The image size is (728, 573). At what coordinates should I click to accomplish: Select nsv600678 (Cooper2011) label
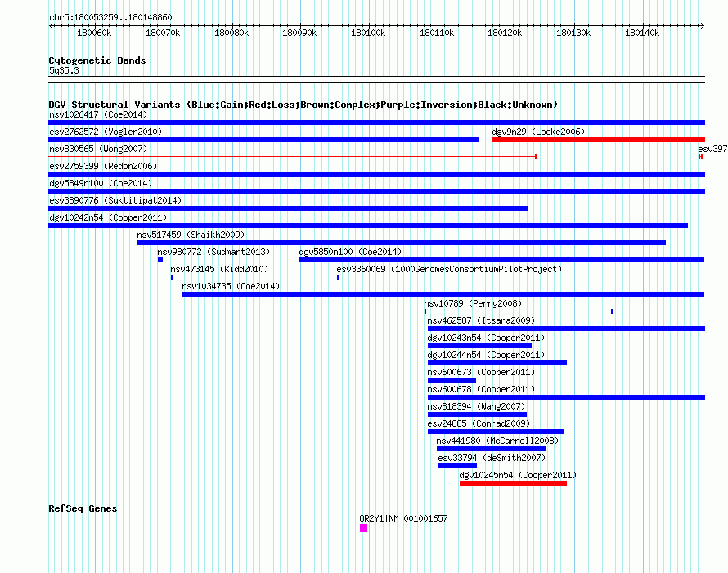click(x=481, y=389)
